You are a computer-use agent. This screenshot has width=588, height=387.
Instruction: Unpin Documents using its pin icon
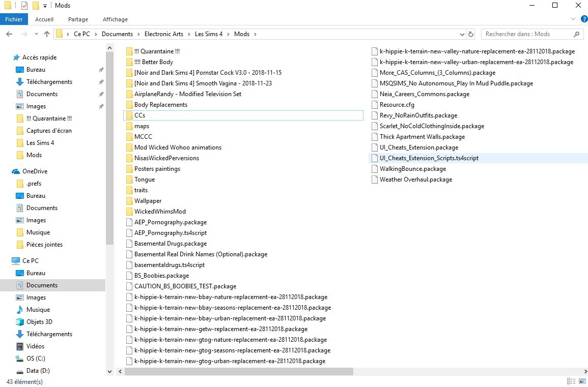101,94
